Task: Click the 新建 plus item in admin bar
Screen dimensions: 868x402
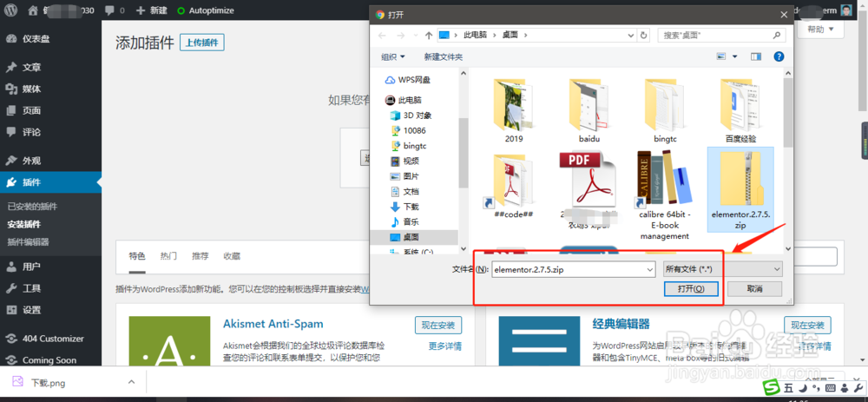Action: (x=151, y=10)
